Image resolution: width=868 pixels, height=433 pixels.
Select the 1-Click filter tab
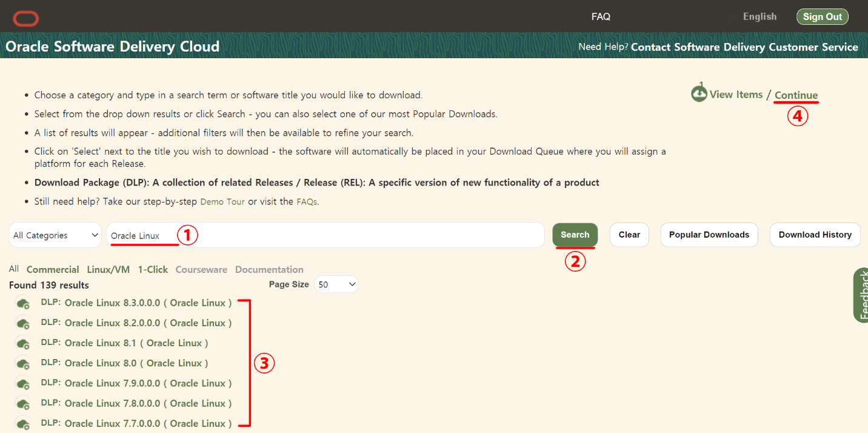tap(153, 270)
